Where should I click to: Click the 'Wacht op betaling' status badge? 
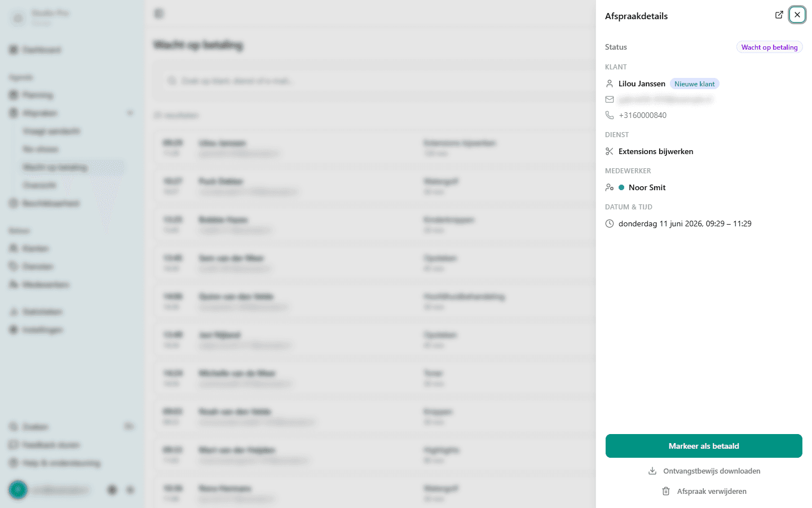tap(769, 47)
